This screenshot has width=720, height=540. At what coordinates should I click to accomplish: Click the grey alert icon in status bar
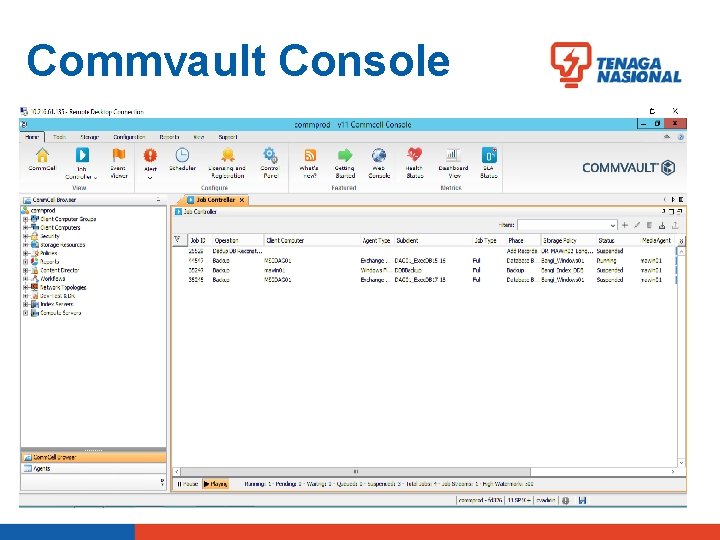[x=566, y=501]
